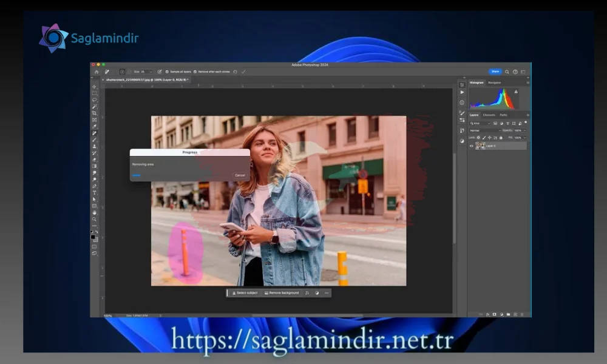607x364 pixels.
Task: Select the Rectangle shape tool
Action: pos(95,206)
